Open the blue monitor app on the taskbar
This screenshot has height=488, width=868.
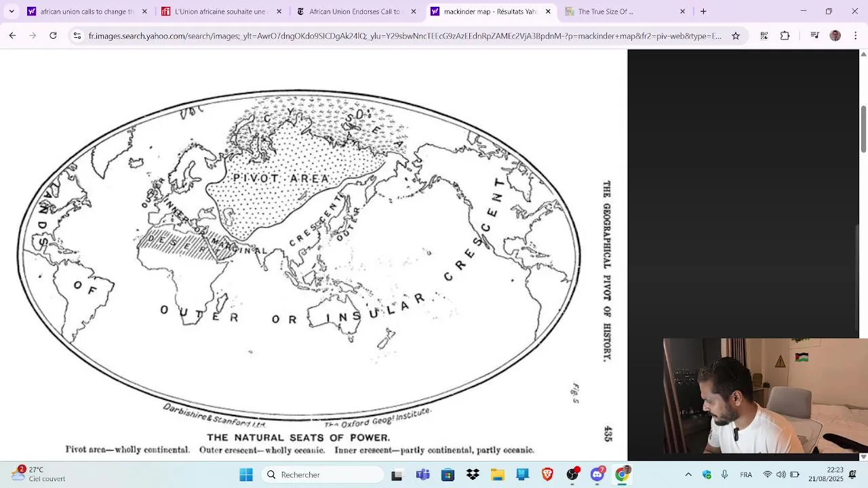point(522,475)
